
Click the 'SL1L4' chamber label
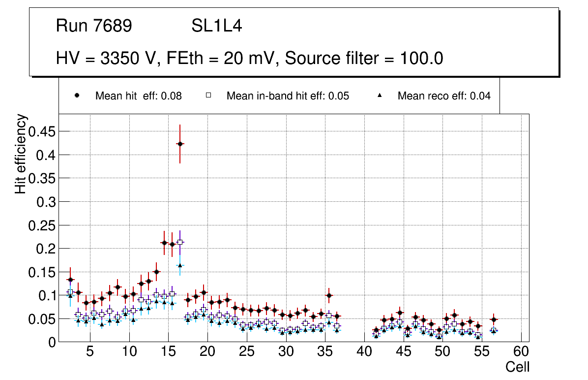click(216, 26)
